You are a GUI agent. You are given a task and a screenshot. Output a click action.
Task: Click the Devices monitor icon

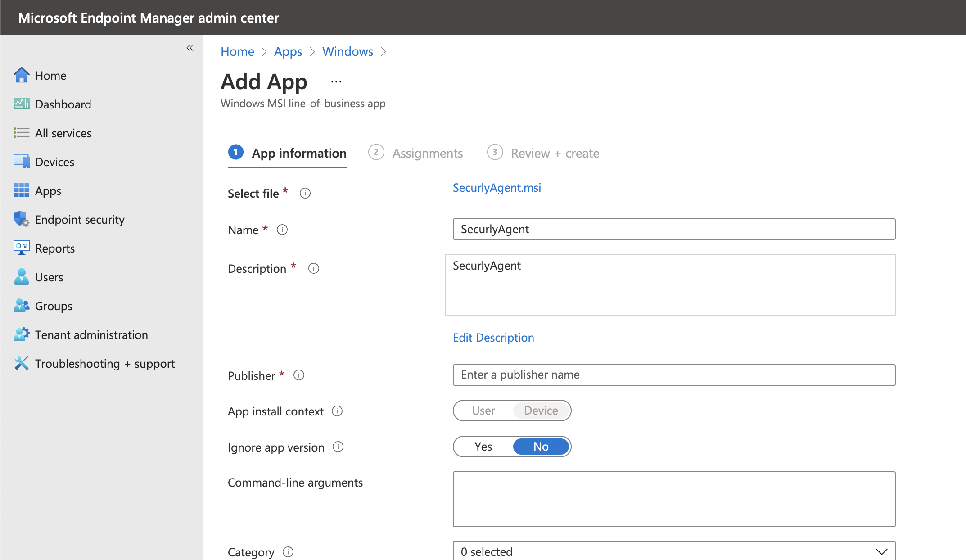(21, 162)
